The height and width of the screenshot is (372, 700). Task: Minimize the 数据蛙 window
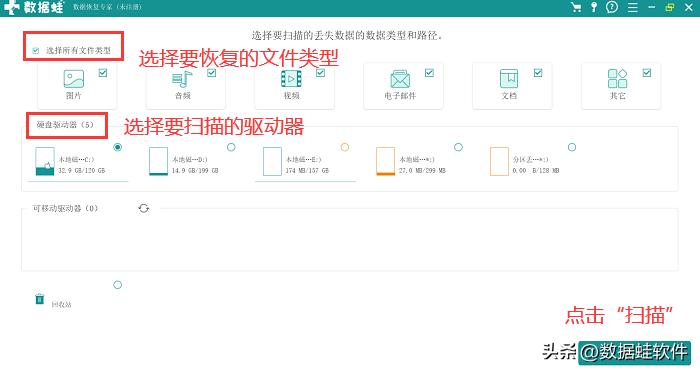651,7
